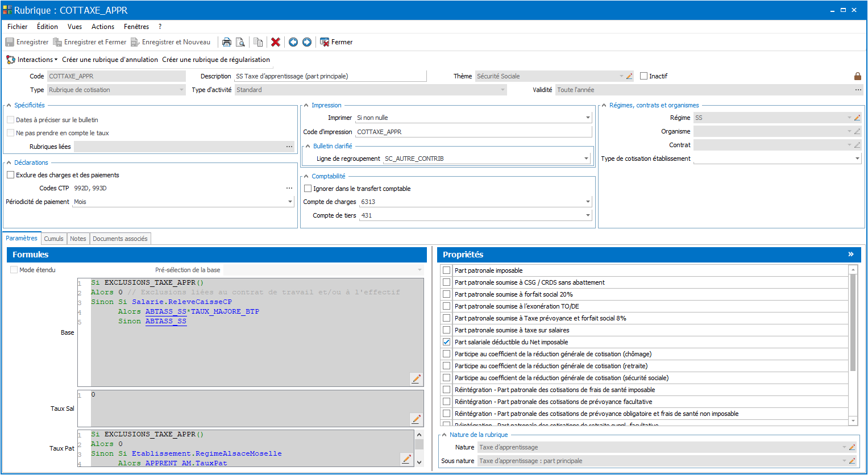Click the Code d'impression field
The height and width of the screenshot is (475, 868).
pos(474,132)
